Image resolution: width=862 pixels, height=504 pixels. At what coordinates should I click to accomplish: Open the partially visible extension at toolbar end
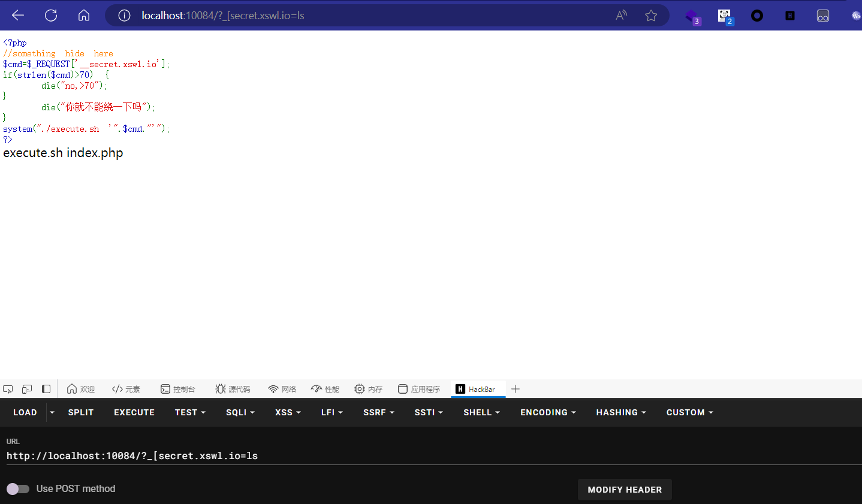856,16
